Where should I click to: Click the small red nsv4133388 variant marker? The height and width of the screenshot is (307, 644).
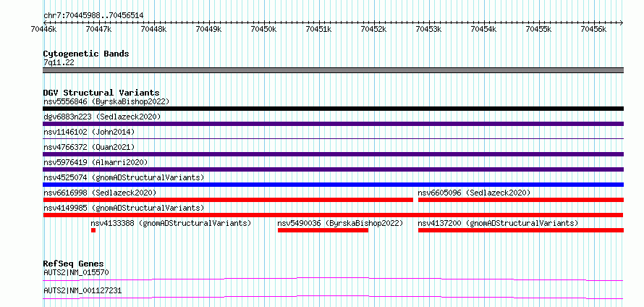93,230
